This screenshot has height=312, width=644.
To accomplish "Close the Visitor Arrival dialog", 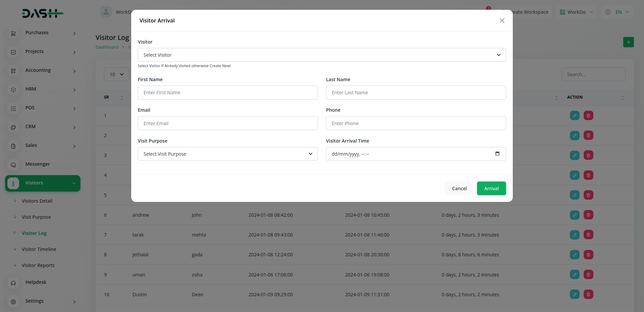I will pos(502,20).
